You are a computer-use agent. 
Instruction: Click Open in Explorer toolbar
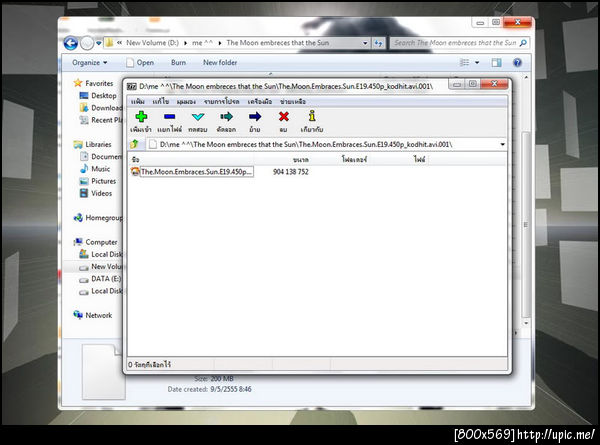coord(140,62)
